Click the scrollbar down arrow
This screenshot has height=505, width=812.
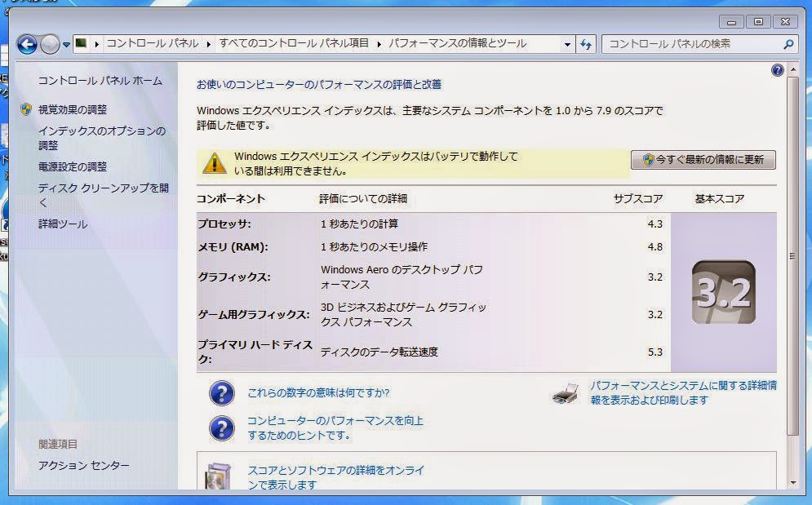793,483
